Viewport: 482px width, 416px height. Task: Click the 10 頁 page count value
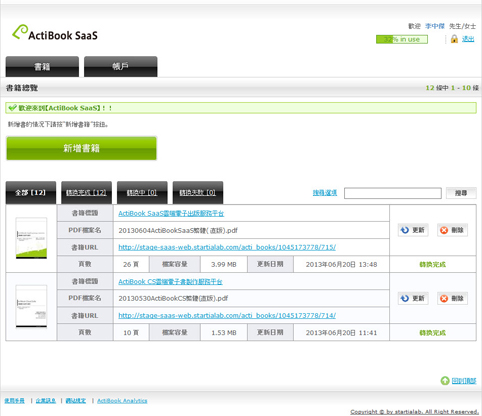coord(131,333)
